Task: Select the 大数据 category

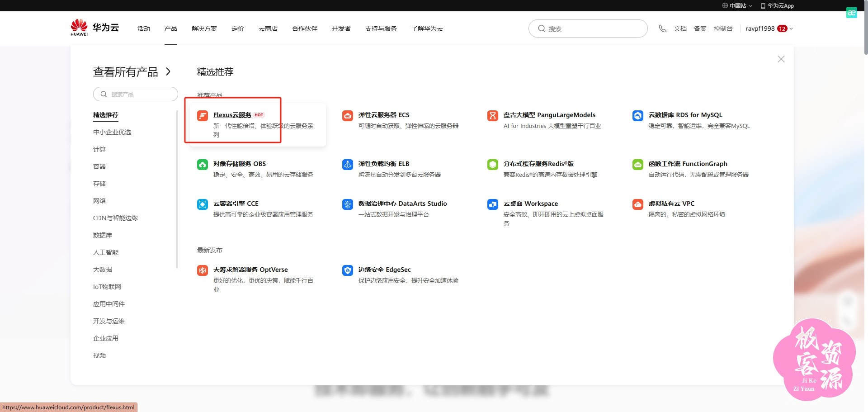Action: pyautogui.click(x=103, y=270)
